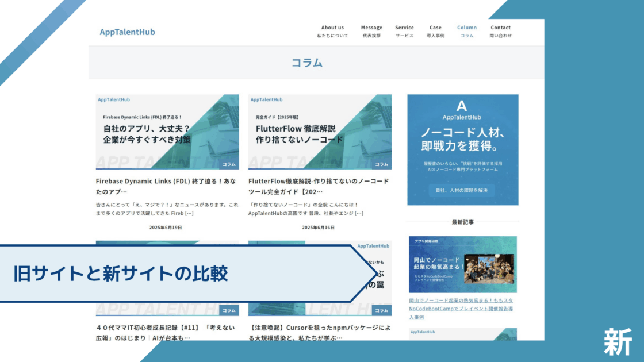Select the Column menu item

(467, 31)
